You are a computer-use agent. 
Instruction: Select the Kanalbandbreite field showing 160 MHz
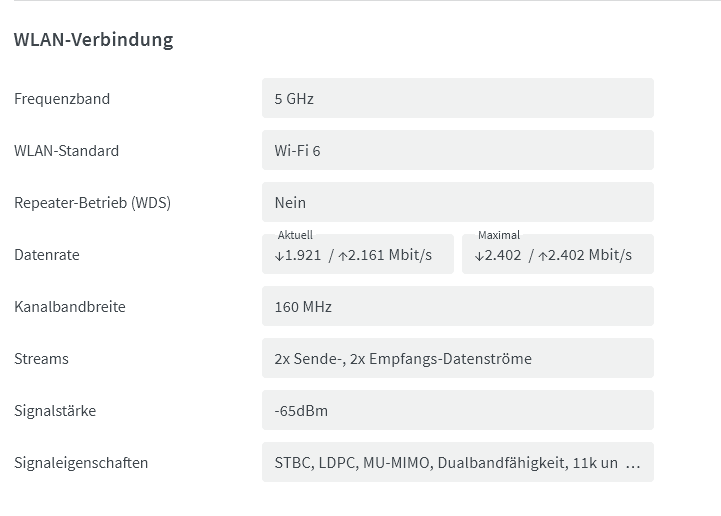[x=458, y=306]
